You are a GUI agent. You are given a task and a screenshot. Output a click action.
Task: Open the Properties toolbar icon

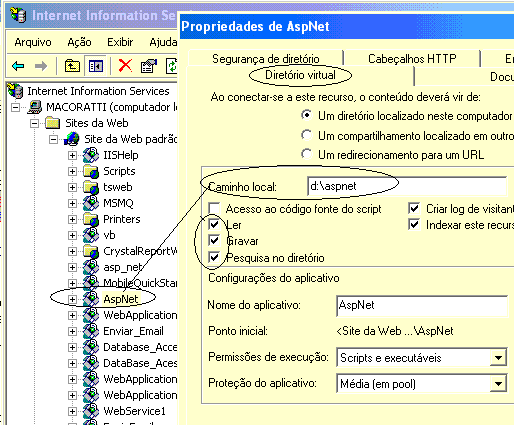[x=149, y=66]
